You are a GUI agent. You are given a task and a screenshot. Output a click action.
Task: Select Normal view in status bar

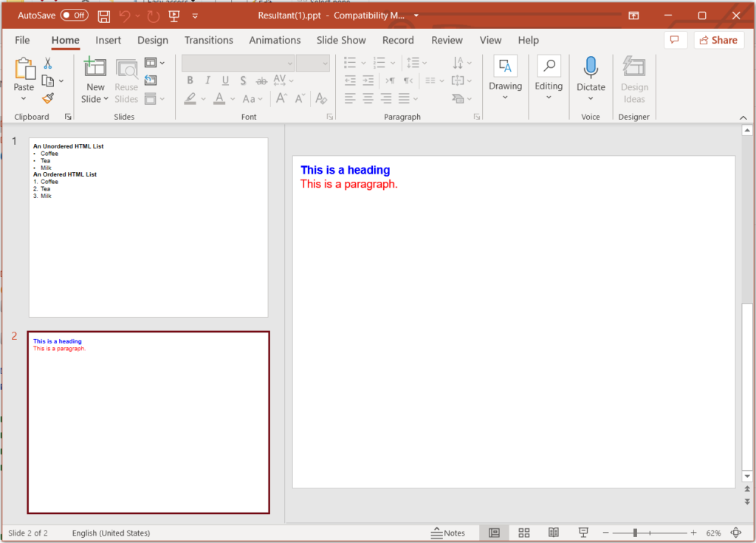[494, 533]
